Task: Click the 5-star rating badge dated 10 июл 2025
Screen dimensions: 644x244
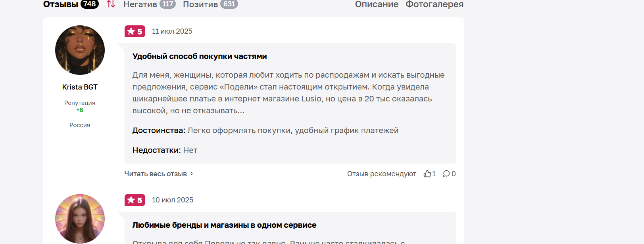Action: (135, 200)
